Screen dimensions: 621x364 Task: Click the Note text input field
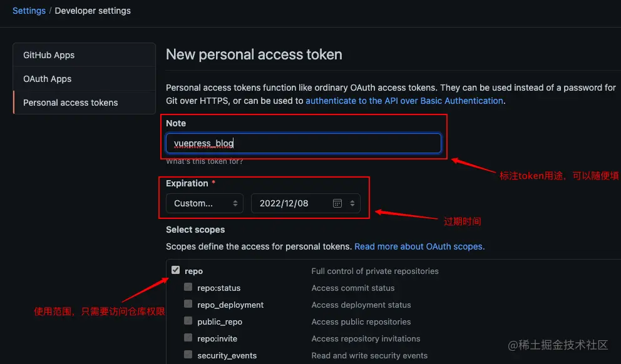point(304,143)
